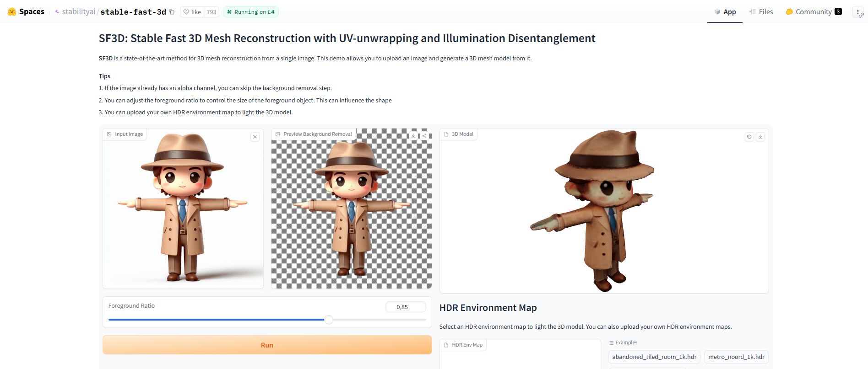Download the background removal preview image
Image resolution: width=868 pixels, height=369 pixels.
pos(413,136)
